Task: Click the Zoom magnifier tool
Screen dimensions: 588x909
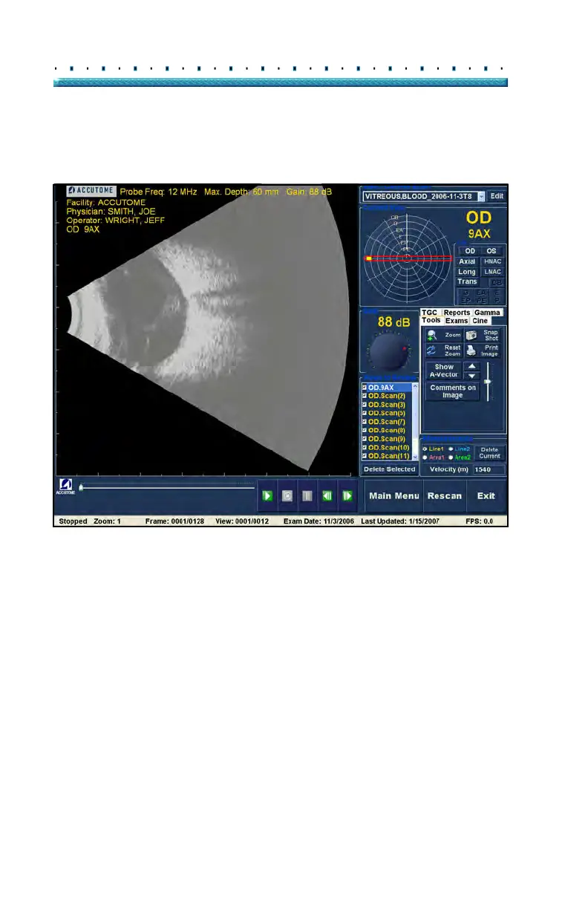Action: (x=432, y=336)
